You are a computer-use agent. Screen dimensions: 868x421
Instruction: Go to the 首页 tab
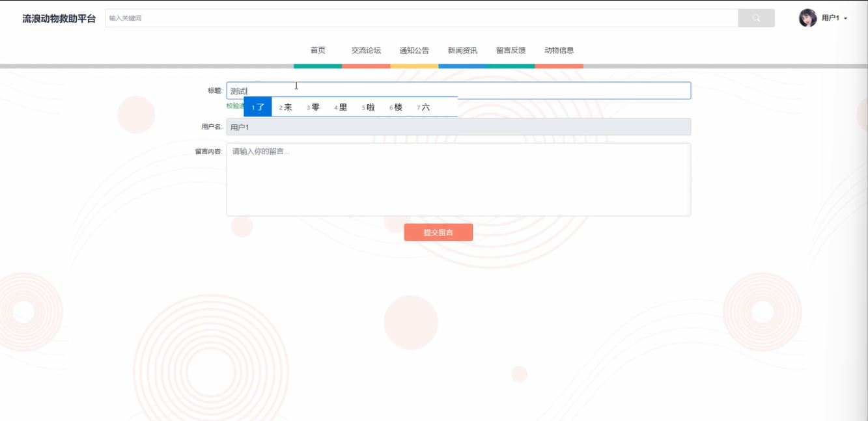[318, 50]
